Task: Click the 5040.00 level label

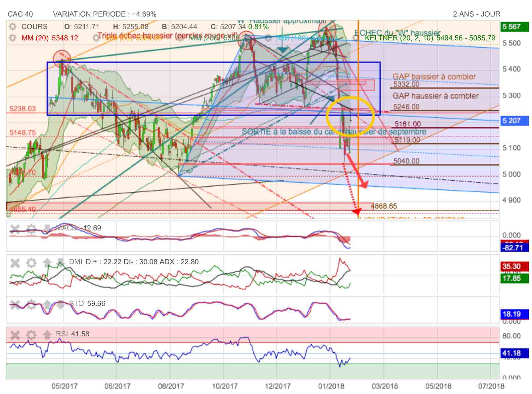Action: tap(406, 161)
